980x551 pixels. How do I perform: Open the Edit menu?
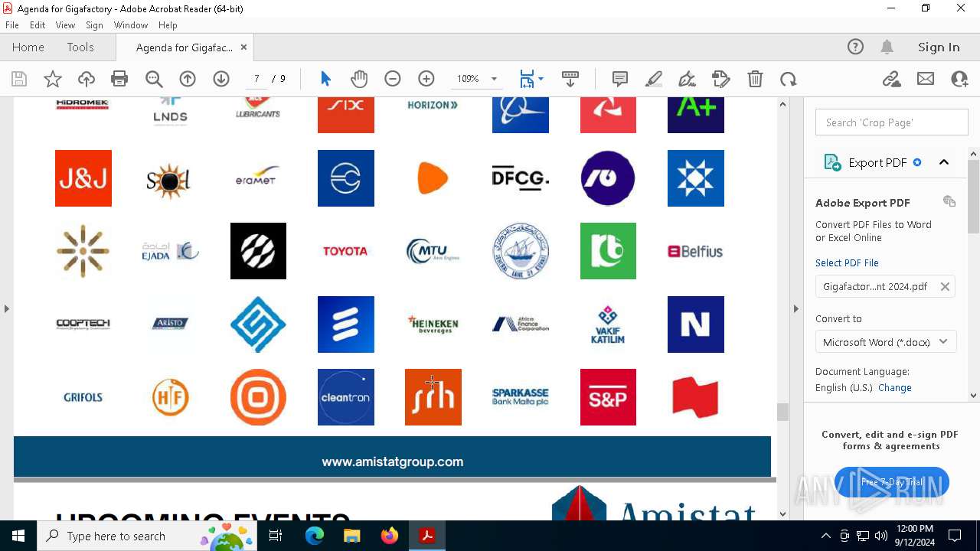tap(38, 25)
